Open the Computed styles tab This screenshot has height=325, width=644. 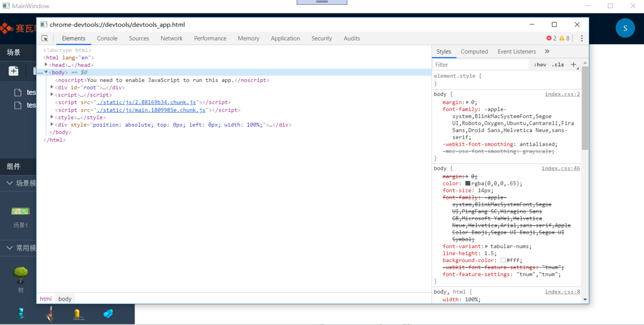(x=474, y=51)
